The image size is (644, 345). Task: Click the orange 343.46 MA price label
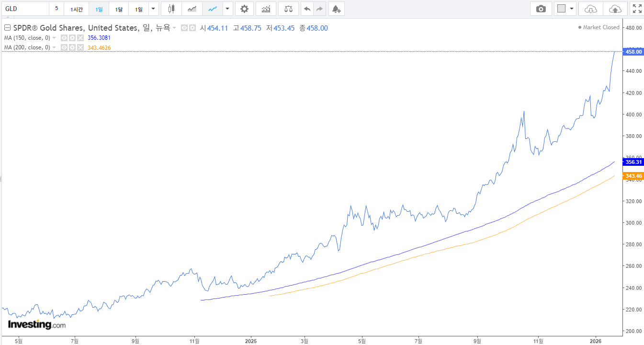click(633, 176)
